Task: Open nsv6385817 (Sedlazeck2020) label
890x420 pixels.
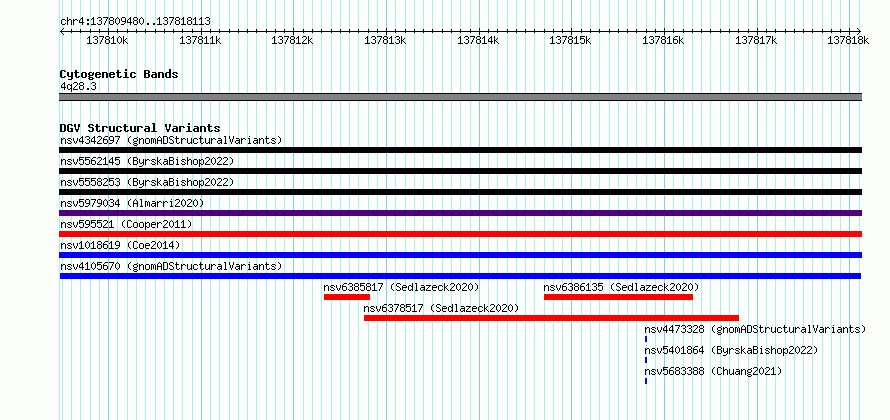Action: coord(401,287)
